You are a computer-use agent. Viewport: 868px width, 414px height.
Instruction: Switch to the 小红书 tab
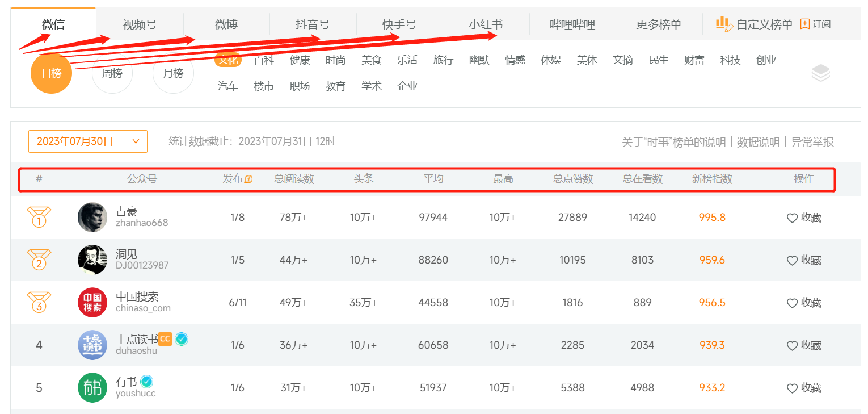(x=486, y=24)
